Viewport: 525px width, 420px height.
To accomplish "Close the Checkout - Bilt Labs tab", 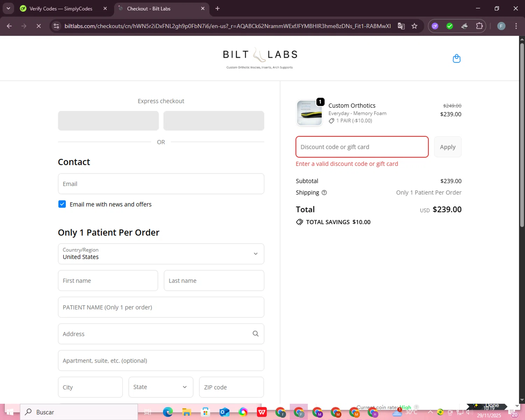I will (203, 8).
